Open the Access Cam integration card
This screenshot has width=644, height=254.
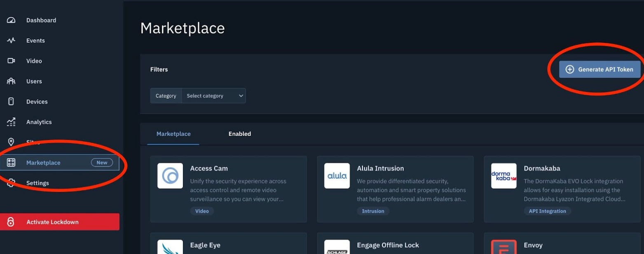[228, 189]
